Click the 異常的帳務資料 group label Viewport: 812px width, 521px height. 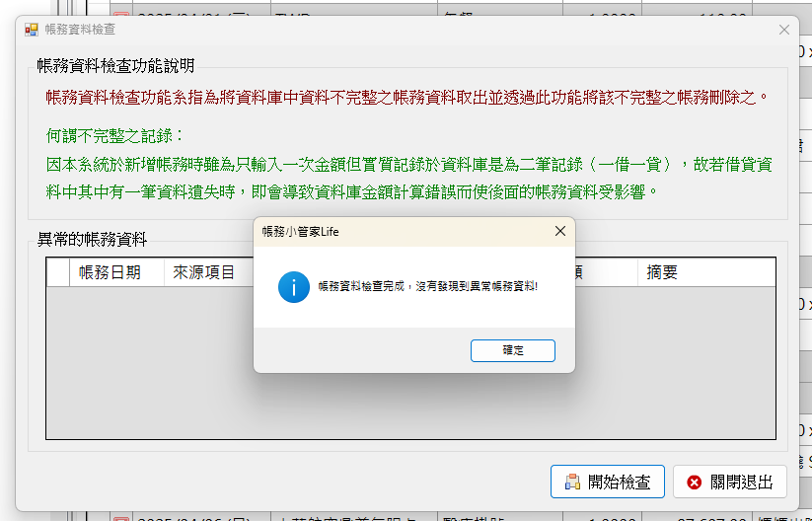point(92,239)
